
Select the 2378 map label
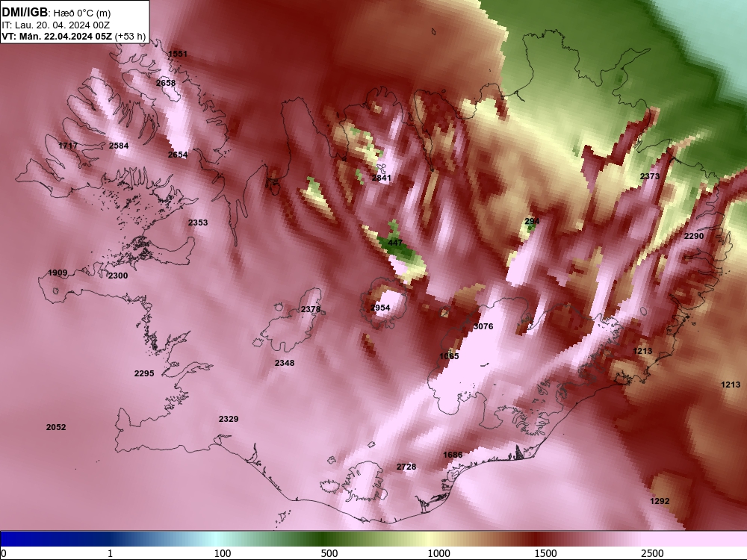[311, 310]
